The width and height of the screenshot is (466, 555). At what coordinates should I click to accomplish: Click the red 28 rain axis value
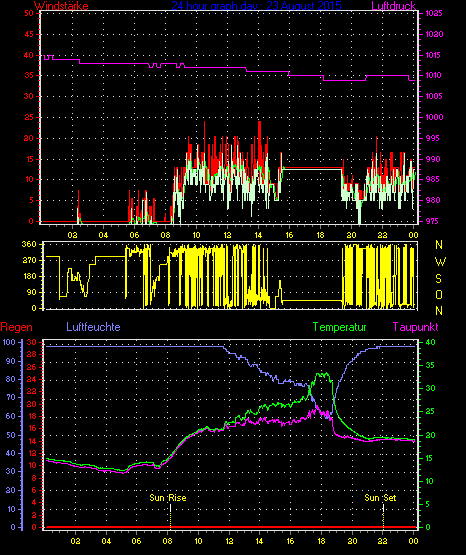[32, 354]
